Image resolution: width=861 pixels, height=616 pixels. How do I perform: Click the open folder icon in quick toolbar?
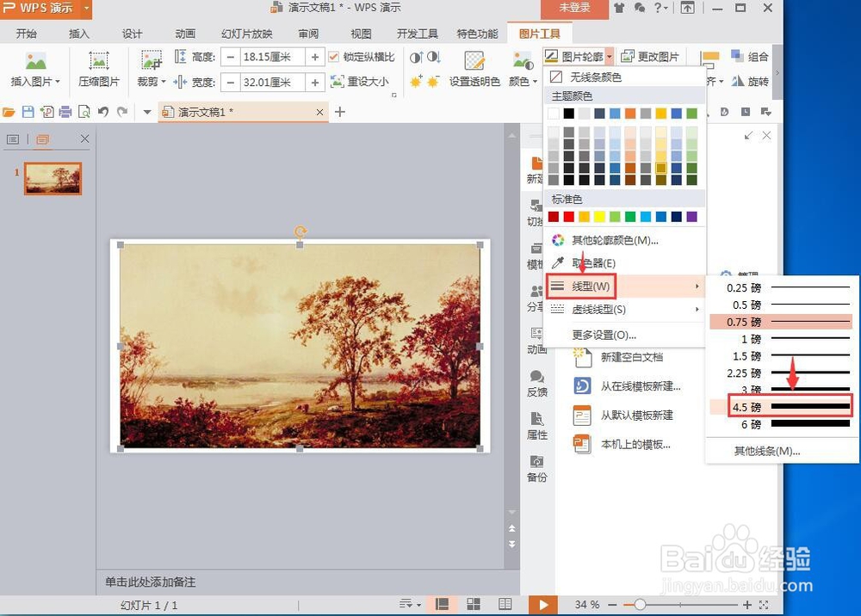(9, 112)
